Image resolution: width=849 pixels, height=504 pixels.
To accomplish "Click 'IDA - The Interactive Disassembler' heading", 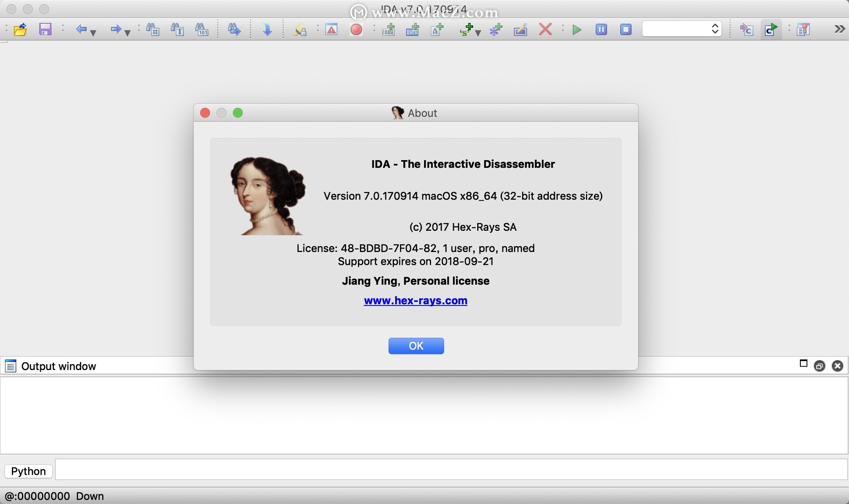I will [463, 164].
